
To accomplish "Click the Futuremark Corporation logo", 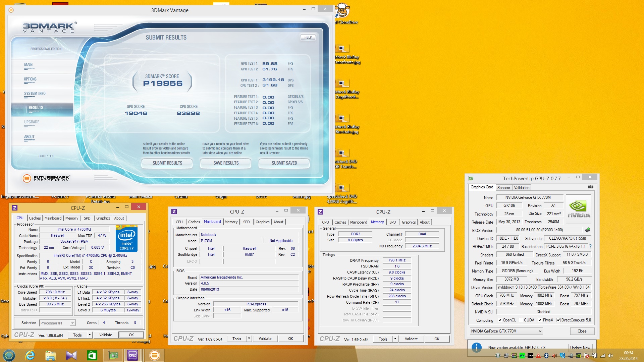I will 46,178.
